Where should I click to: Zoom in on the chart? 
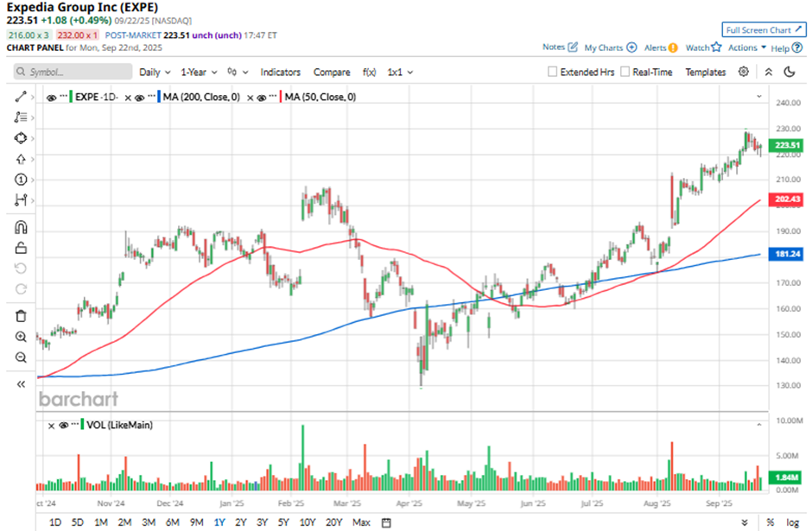[21, 337]
